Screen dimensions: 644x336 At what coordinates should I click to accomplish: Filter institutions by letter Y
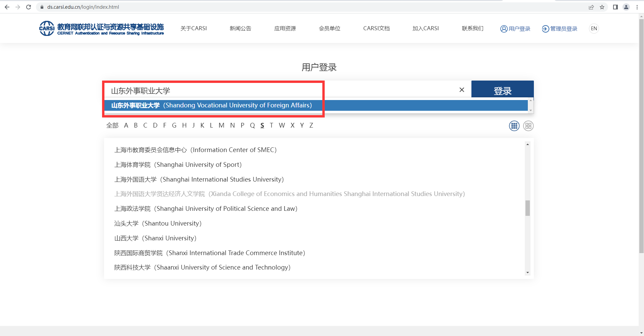click(x=302, y=126)
